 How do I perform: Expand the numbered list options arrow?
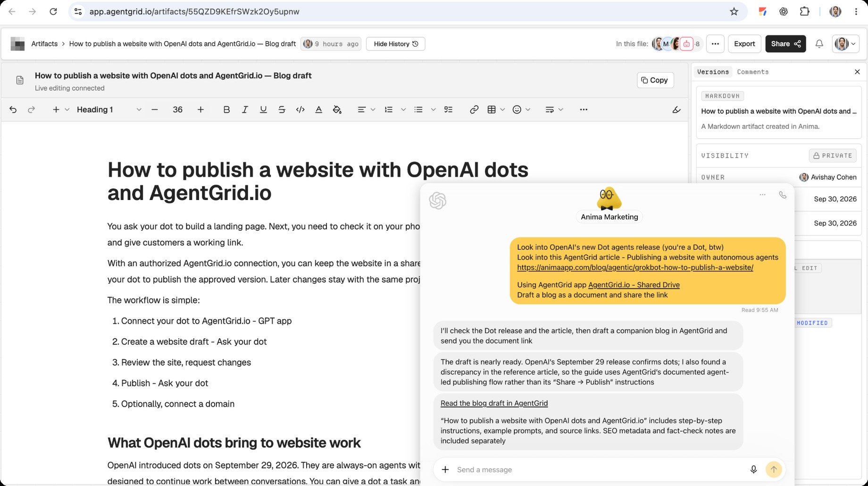click(x=403, y=109)
